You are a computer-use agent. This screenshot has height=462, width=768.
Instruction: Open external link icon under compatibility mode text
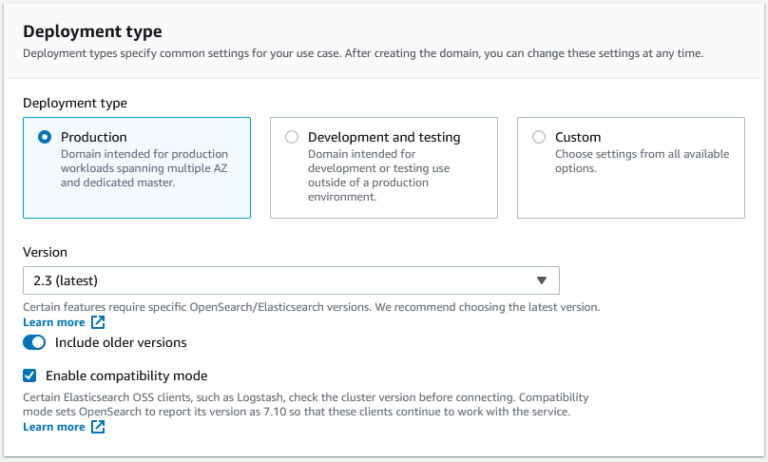tap(98, 427)
